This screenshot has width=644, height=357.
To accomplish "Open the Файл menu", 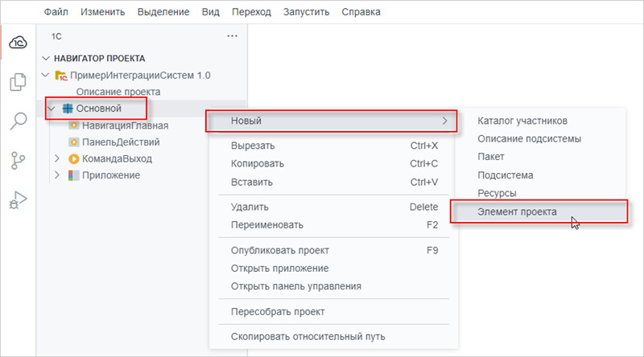I will point(56,12).
